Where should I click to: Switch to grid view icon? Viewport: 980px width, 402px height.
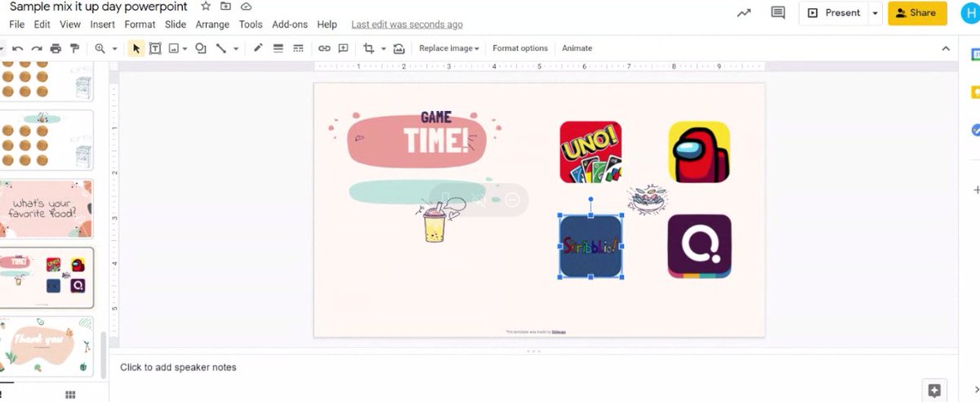pyautogui.click(x=70, y=395)
